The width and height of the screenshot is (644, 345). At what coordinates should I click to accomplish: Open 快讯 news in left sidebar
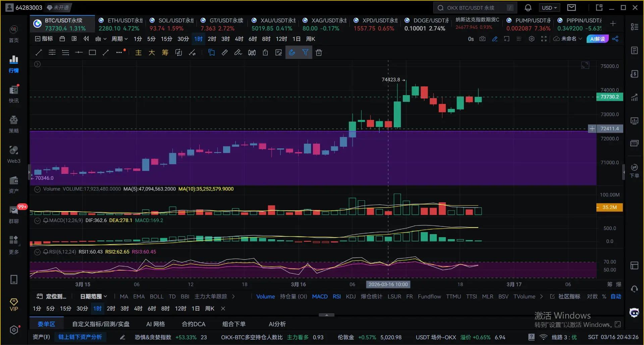tap(14, 94)
